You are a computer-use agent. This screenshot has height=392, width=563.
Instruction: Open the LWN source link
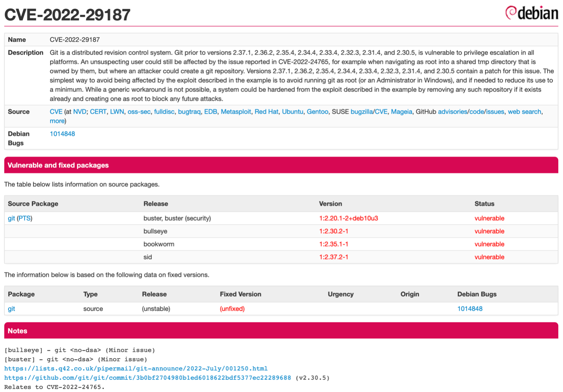117,112
